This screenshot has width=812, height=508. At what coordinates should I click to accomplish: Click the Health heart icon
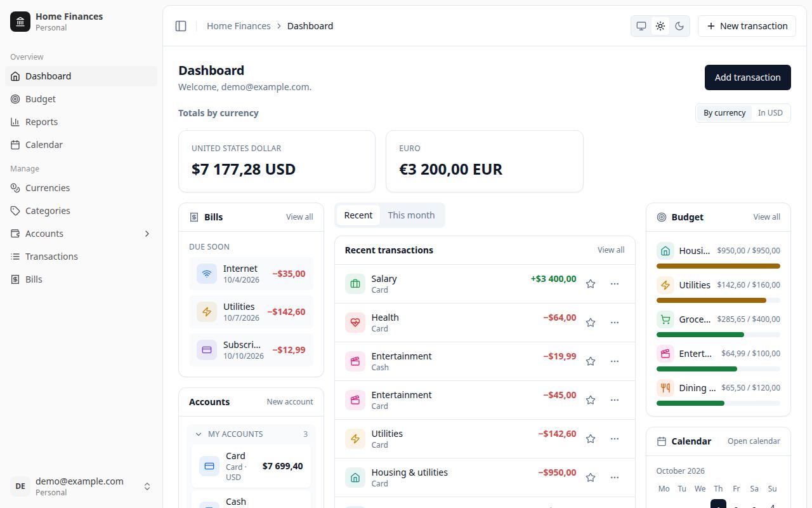point(355,323)
